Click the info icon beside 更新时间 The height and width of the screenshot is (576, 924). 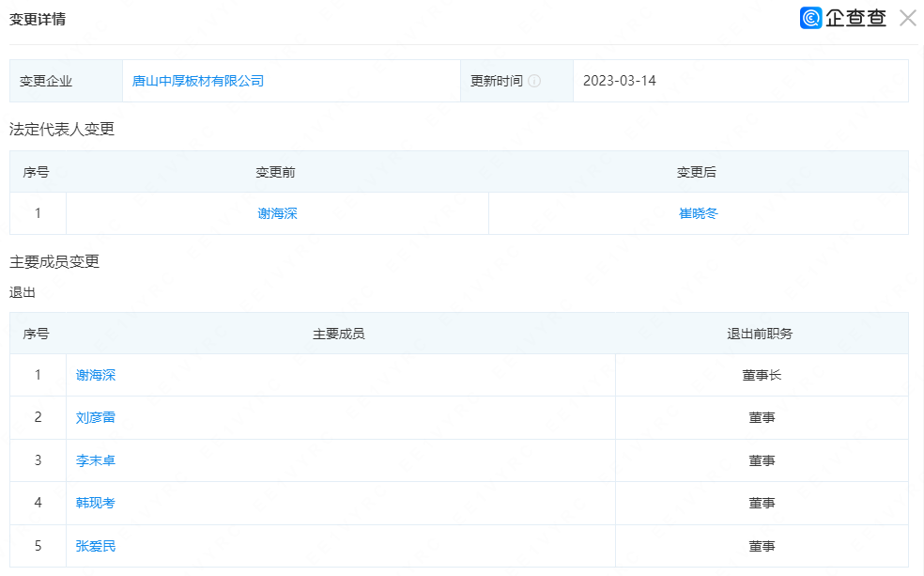click(534, 81)
